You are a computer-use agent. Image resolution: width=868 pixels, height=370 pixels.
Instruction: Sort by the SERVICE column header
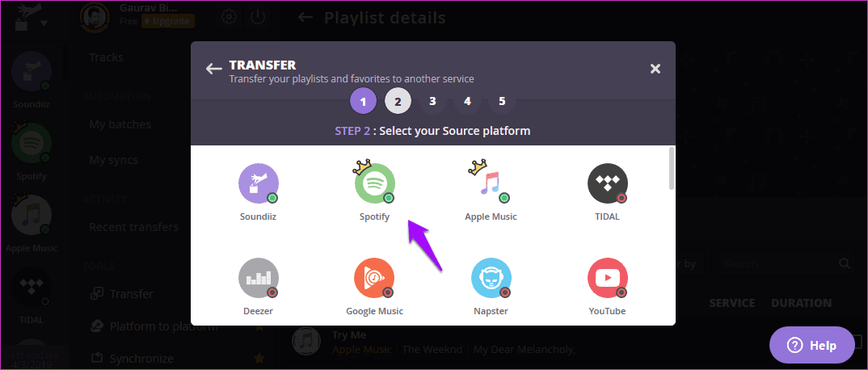click(x=732, y=303)
